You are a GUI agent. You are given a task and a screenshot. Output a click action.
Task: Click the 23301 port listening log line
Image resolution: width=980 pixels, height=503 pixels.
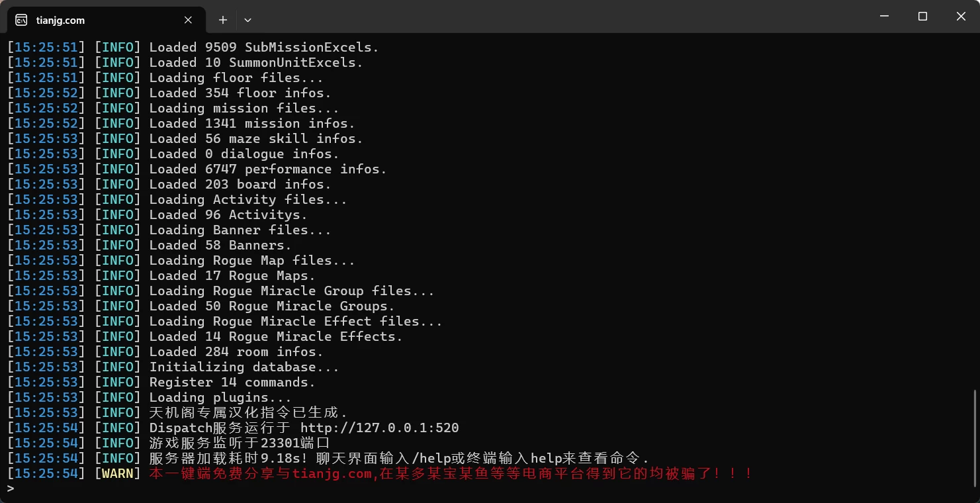click(x=240, y=443)
